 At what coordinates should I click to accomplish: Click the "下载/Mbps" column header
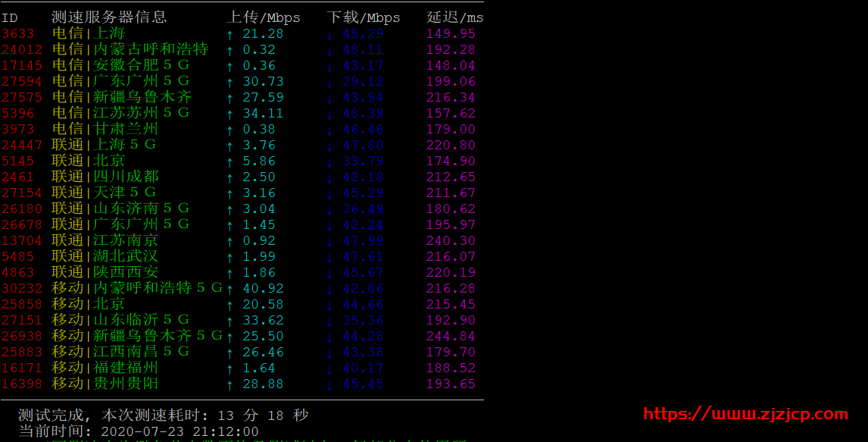click(364, 17)
